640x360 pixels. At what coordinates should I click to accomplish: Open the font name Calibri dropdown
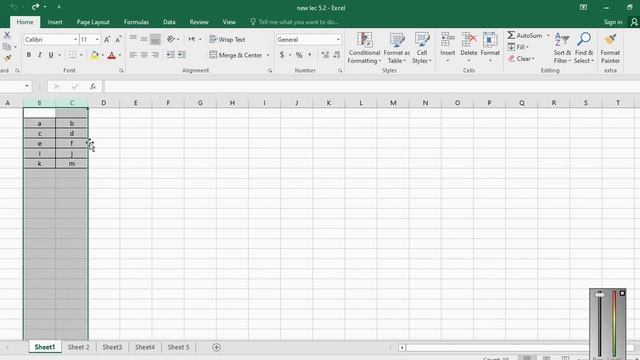(x=76, y=40)
